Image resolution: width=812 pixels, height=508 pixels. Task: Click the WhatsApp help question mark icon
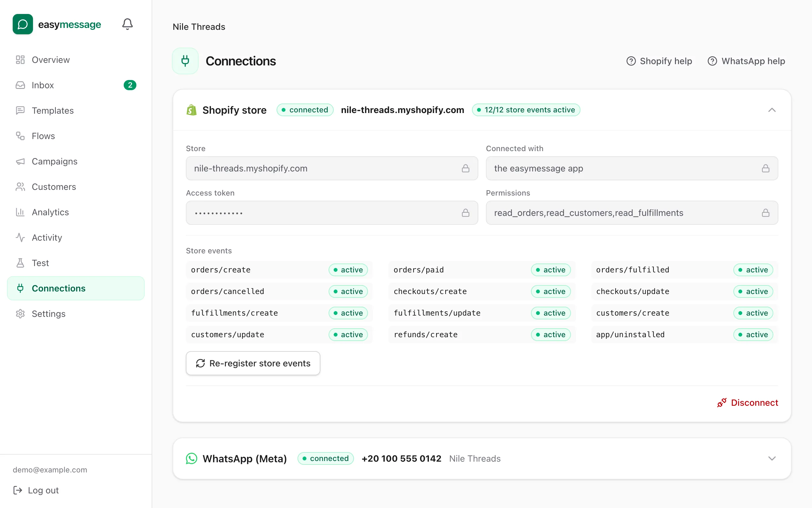click(712, 61)
